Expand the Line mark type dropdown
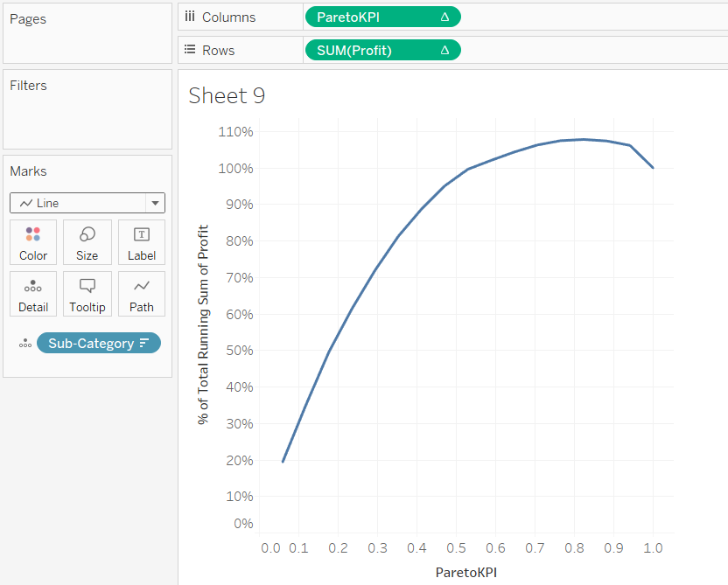728x585 pixels. 155,203
